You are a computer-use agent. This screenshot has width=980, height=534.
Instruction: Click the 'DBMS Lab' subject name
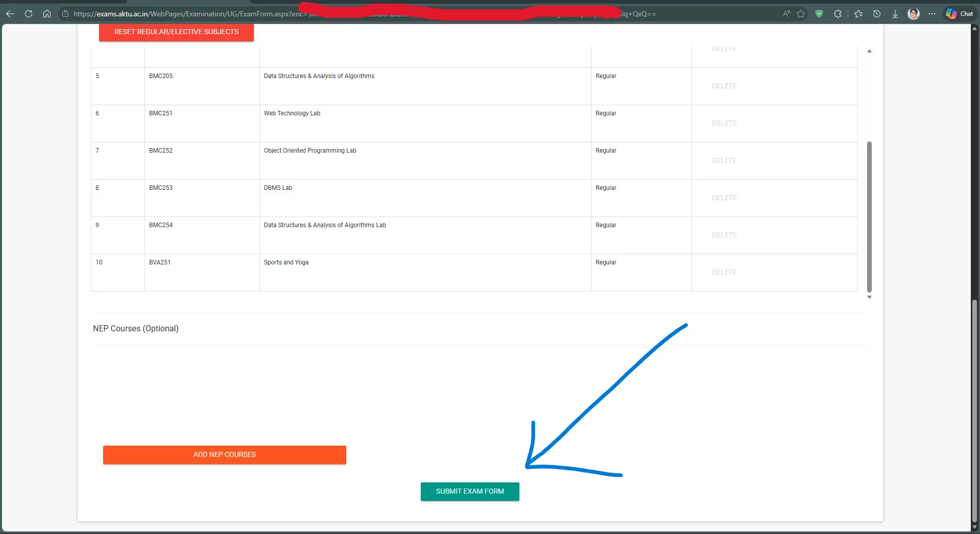point(278,188)
